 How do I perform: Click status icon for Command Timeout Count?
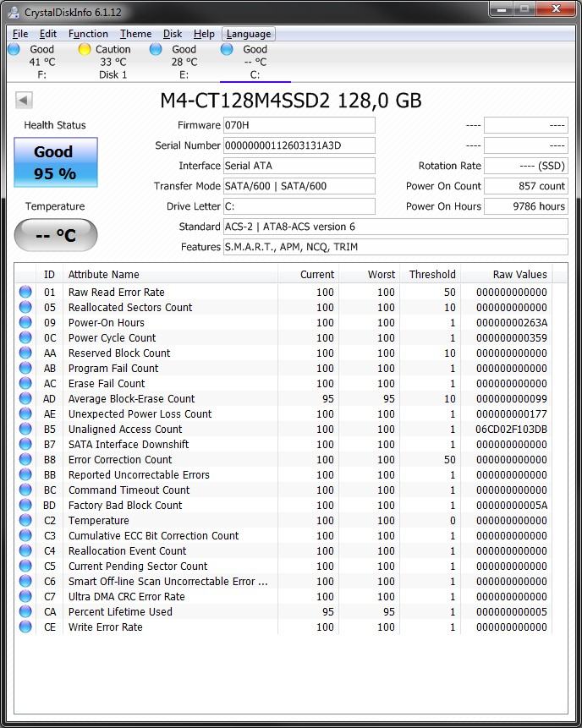point(25,490)
